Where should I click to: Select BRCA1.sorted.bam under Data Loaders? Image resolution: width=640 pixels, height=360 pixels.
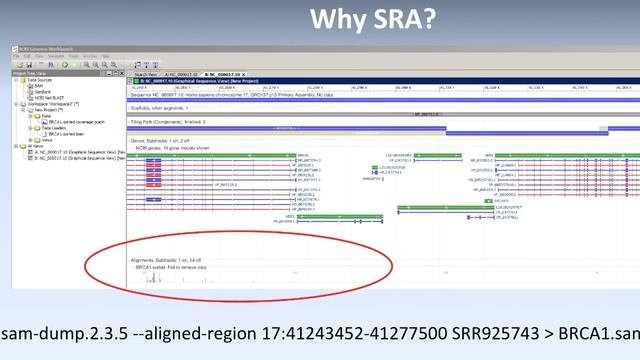(x=66, y=134)
